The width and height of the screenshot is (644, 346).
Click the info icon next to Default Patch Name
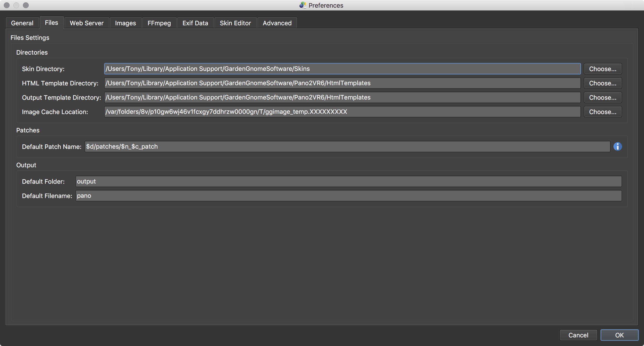tap(617, 147)
